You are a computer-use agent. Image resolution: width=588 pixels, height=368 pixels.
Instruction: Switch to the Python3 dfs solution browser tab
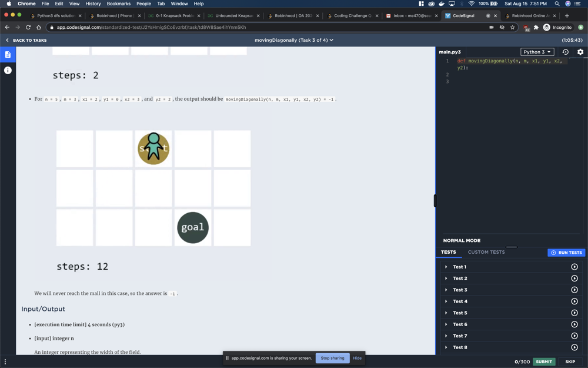point(55,16)
